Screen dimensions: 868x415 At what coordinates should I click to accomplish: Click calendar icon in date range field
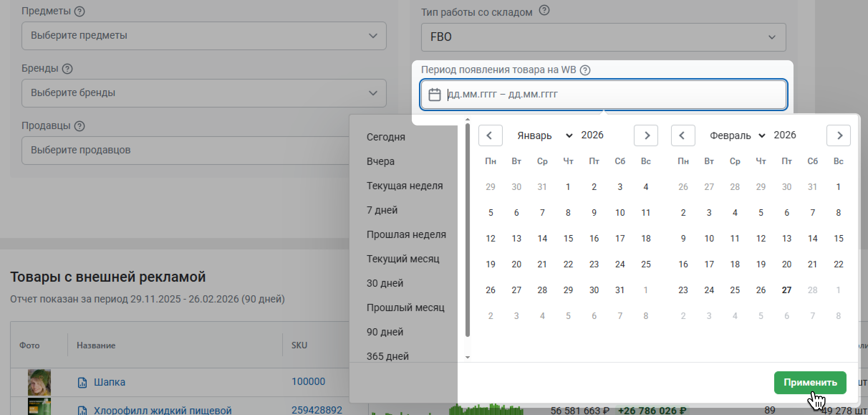pyautogui.click(x=435, y=95)
